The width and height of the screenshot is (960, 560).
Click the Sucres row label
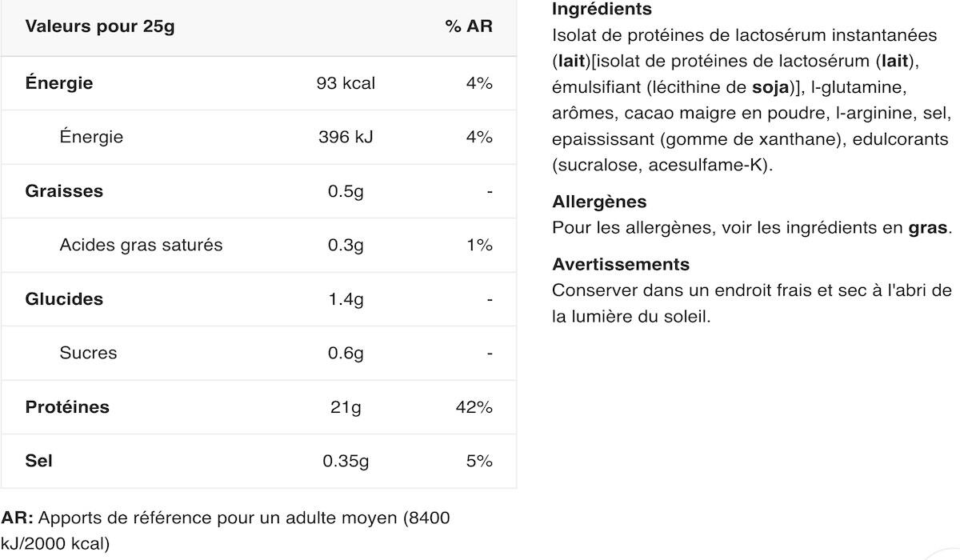[88, 353]
